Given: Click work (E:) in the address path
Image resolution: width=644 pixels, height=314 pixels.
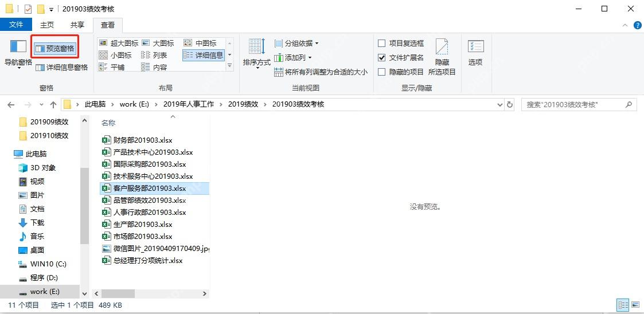Looking at the screenshot, I should (134, 104).
